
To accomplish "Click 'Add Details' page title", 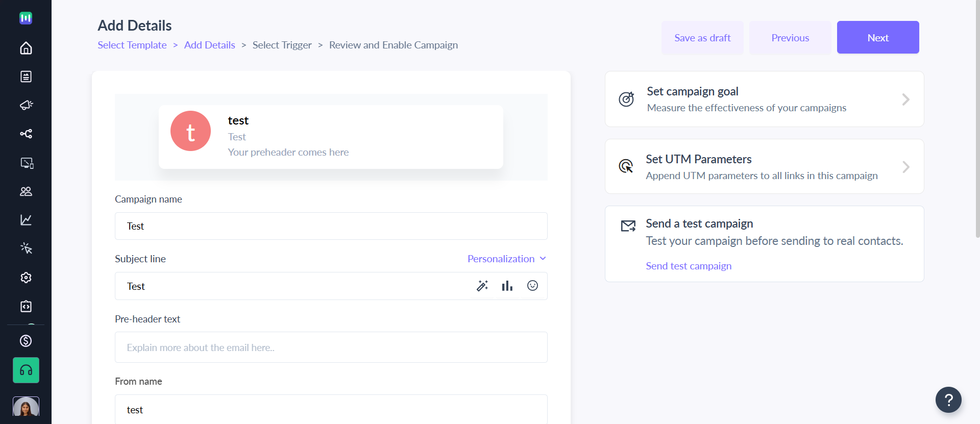I will (135, 26).
